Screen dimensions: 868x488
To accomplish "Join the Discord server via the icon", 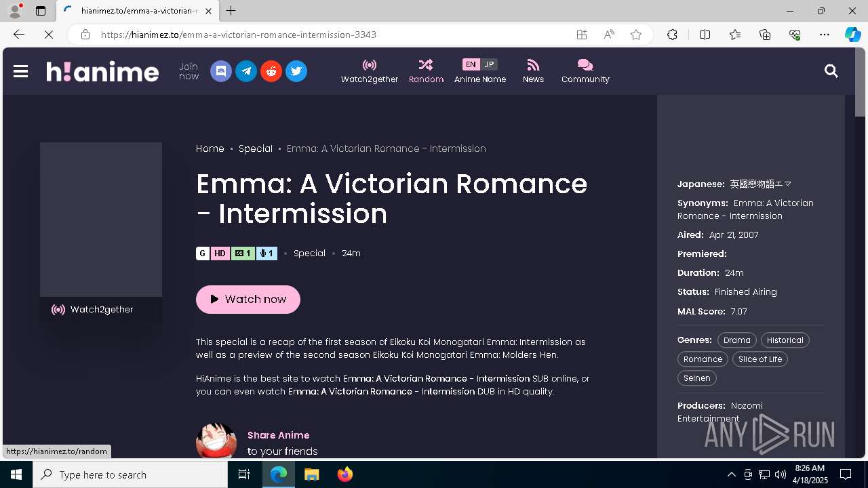I will tap(221, 71).
